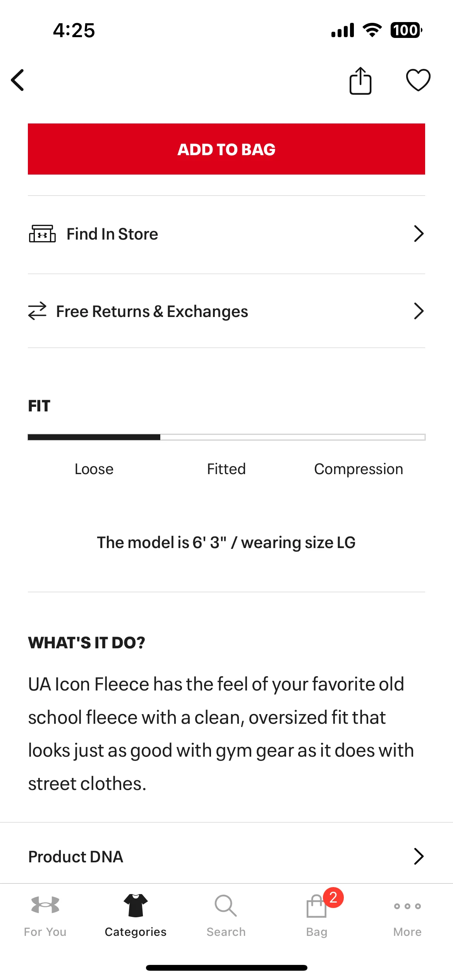Viewport: 453px width, 980px height.
Task: Click the Fitted fit label
Action: [x=226, y=469]
